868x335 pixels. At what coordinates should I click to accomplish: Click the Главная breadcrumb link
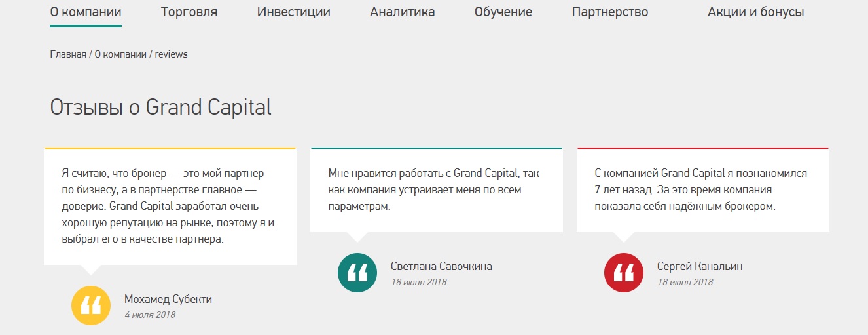coord(68,54)
